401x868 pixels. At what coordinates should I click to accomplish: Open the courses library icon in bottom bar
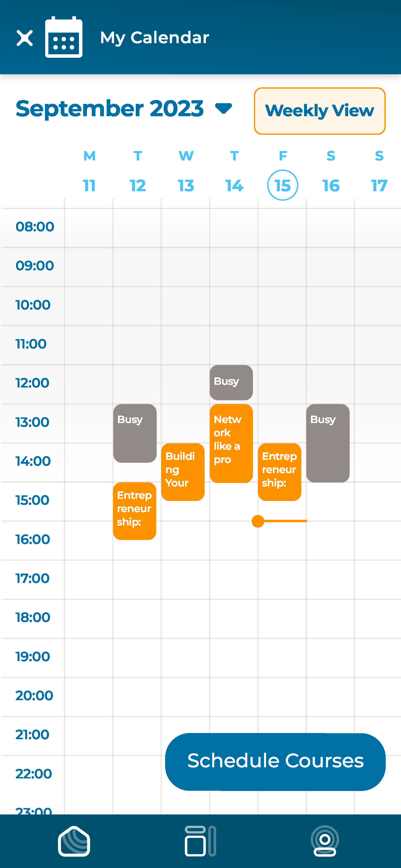(200, 841)
